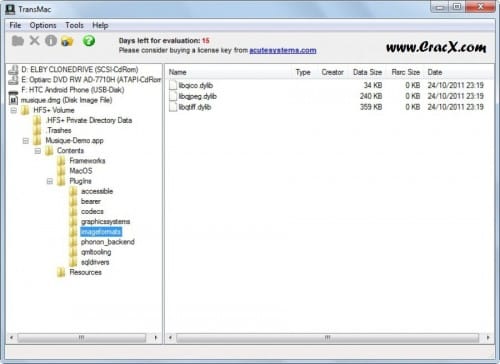Open the acutesystems.com link
This screenshot has width=500, height=364.
tap(283, 50)
